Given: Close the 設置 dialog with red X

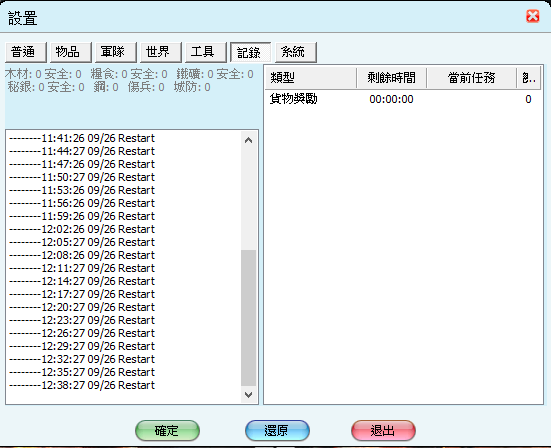Looking at the screenshot, I should click(x=532, y=16).
